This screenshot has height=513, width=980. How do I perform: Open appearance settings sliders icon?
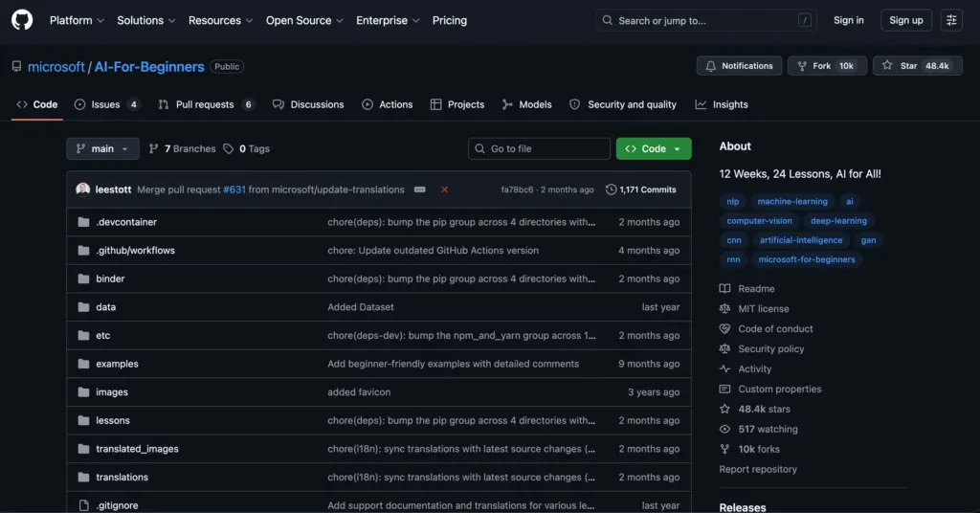[x=951, y=21]
